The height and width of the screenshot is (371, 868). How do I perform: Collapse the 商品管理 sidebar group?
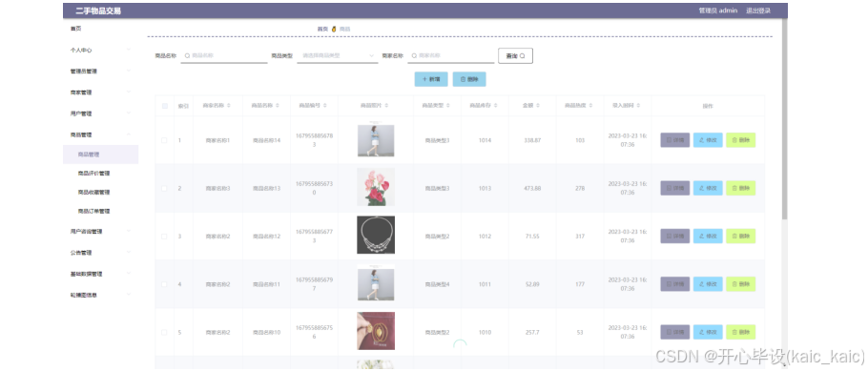pyautogui.click(x=101, y=134)
